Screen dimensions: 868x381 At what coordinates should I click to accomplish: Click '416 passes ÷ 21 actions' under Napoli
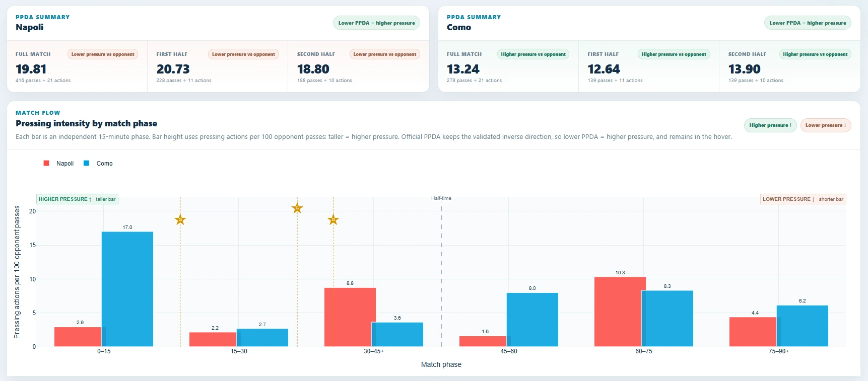pos(43,81)
